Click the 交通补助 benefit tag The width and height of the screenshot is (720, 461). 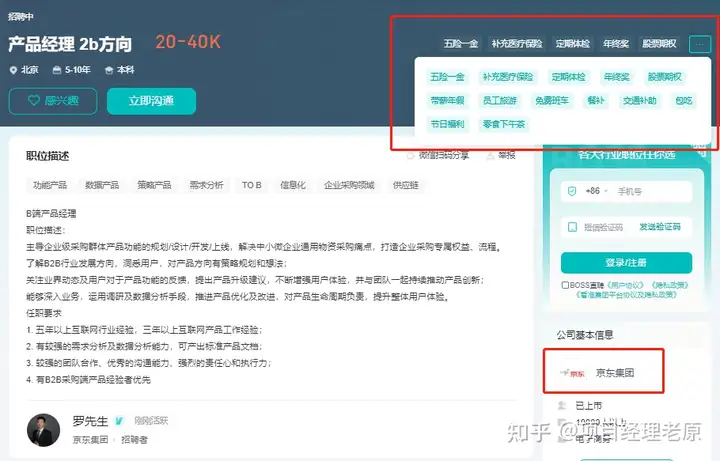point(640,101)
